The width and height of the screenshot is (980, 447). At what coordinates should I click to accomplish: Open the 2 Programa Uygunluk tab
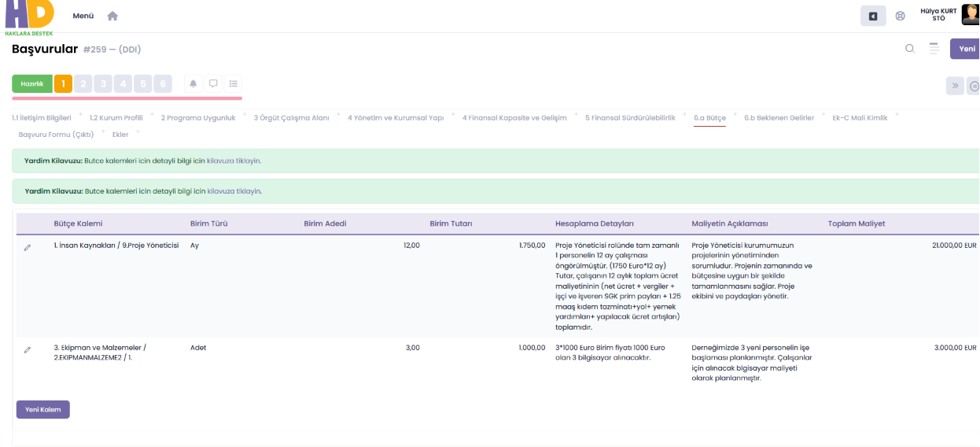pos(198,117)
